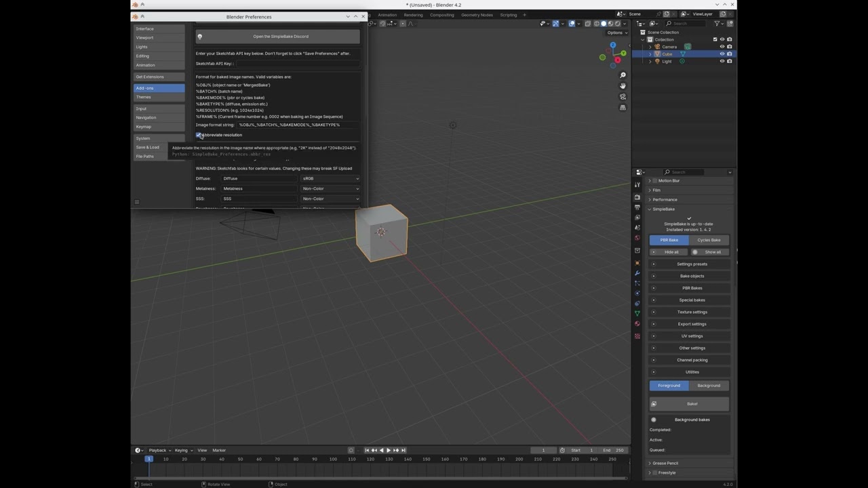The image size is (868, 488).
Task: Choose Foreground bake option
Action: click(x=669, y=386)
